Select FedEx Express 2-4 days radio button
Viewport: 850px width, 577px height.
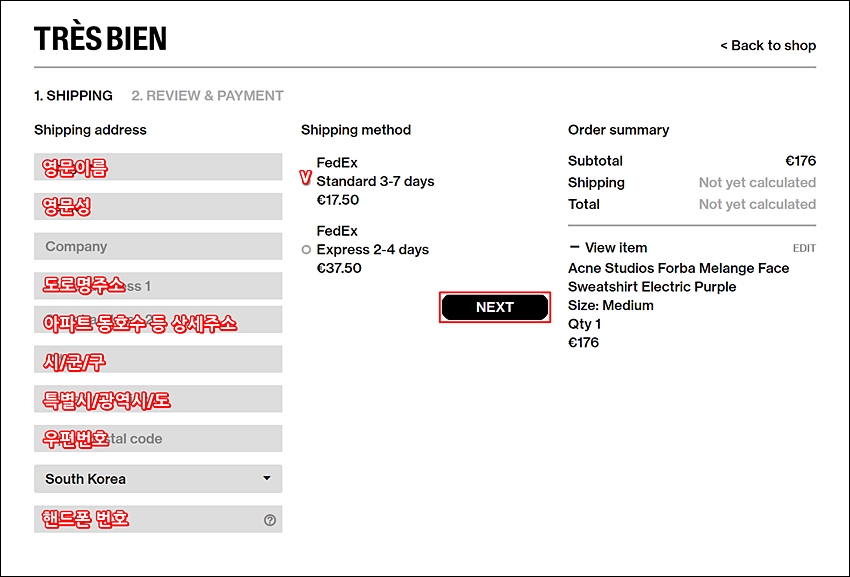[306, 249]
